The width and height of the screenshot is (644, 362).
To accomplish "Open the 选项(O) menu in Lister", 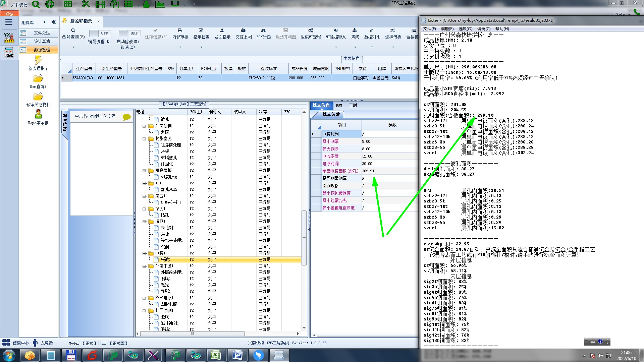I will coord(465,29).
